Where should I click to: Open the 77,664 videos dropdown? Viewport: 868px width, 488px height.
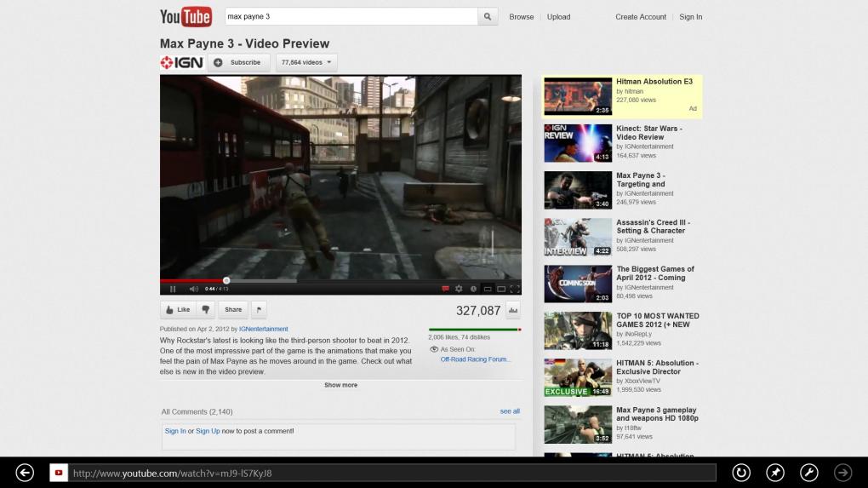(x=306, y=62)
